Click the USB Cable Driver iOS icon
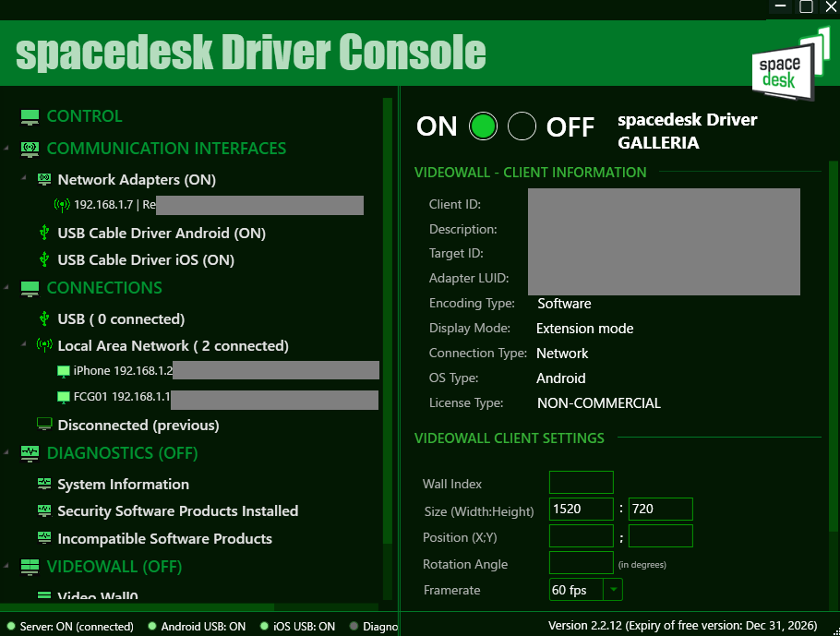The image size is (840, 636). 43,260
